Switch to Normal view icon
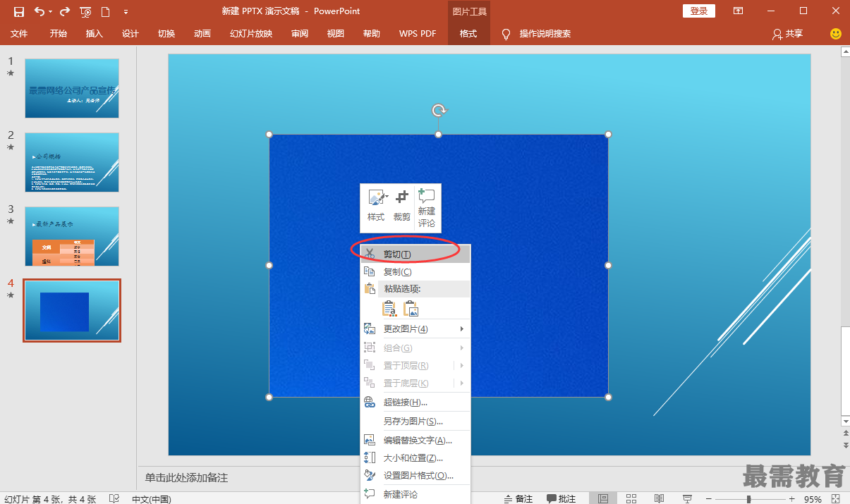This screenshot has width=850, height=504. pos(603,498)
